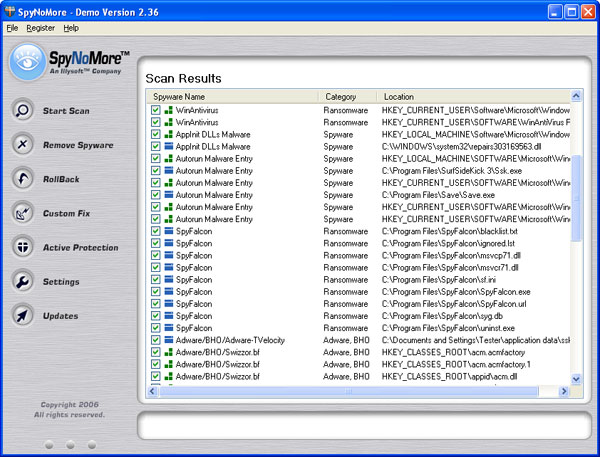
Task: Uncheck the SpyFalcon uninst.exe checkbox
Action: [x=155, y=328]
